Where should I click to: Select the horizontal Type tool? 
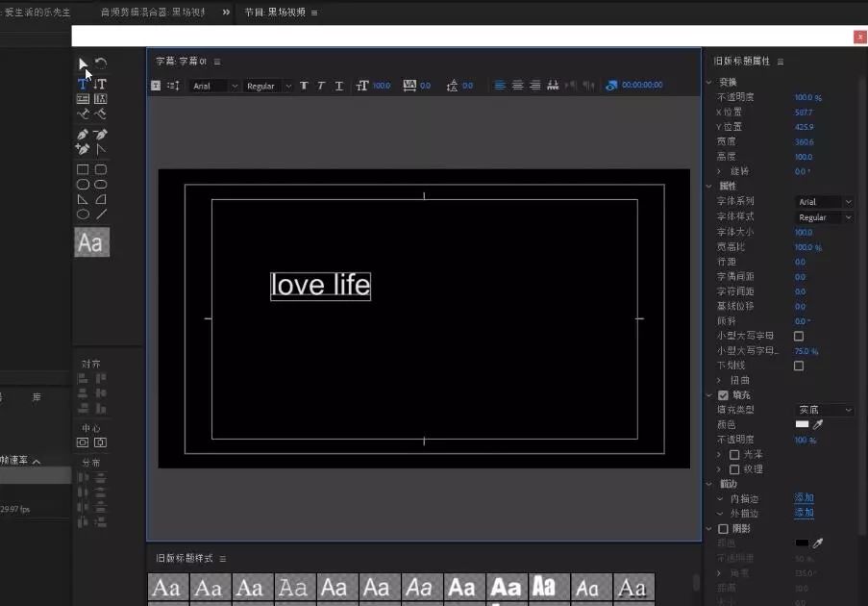pyautogui.click(x=83, y=85)
